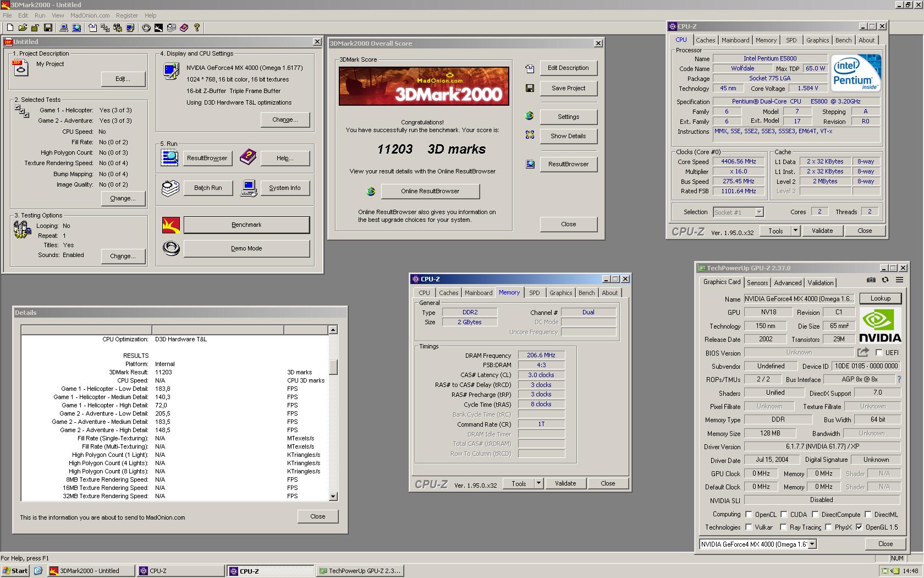This screenshot has width=924, height=578.
Task: Click the bus interface question mark in GPU-Z
Action: (x=899, y=379)
